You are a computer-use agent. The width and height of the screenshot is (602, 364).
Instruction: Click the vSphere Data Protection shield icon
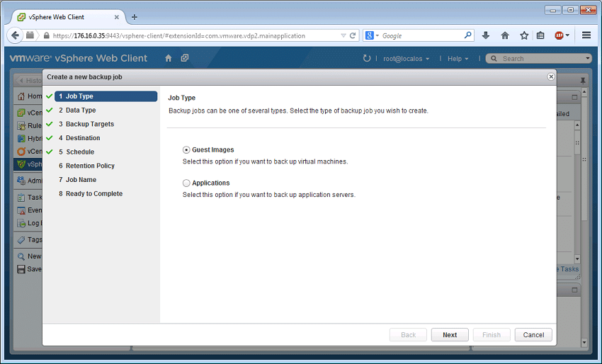click(x=21, y=164)
